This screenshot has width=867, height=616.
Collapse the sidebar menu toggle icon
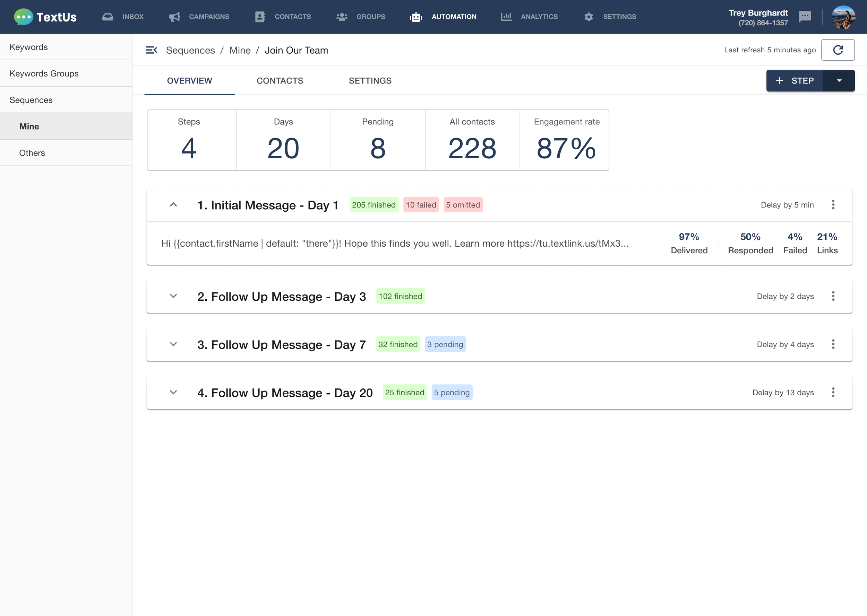coord(152,50)
